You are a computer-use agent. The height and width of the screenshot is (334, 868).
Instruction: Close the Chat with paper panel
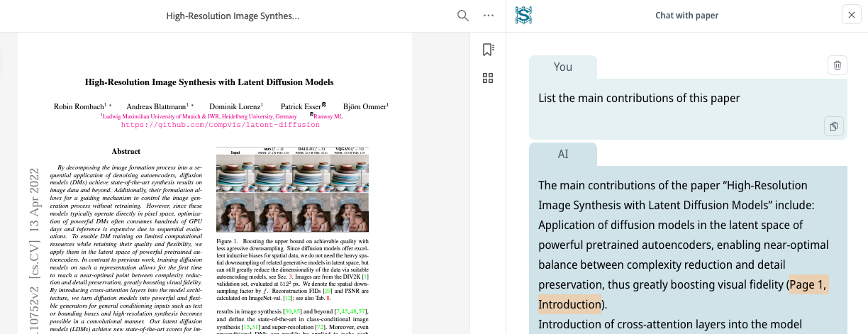[x=850, y=15]
